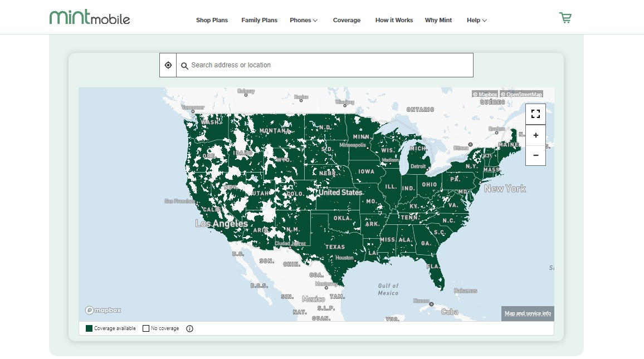Expand the Help dropdown menu
644x359 pixels.
tap(476, 20)
